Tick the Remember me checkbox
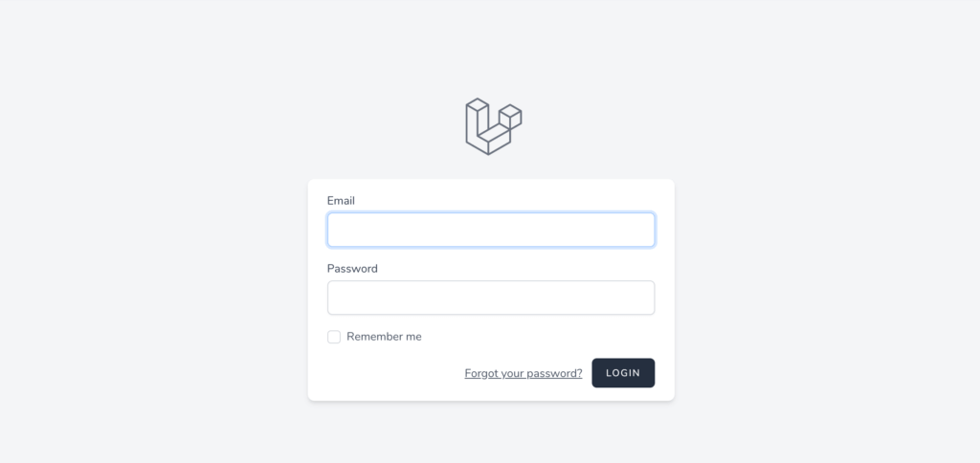The width and height of the screenshot is (980, 463). [334, 337]
